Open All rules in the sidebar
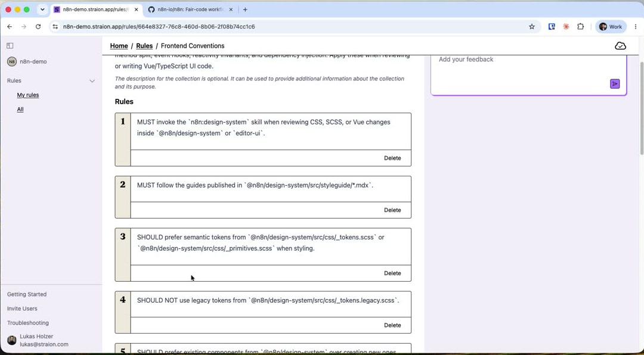The height and width of the screenshot is (355, 644). click(x=20, y=109)
